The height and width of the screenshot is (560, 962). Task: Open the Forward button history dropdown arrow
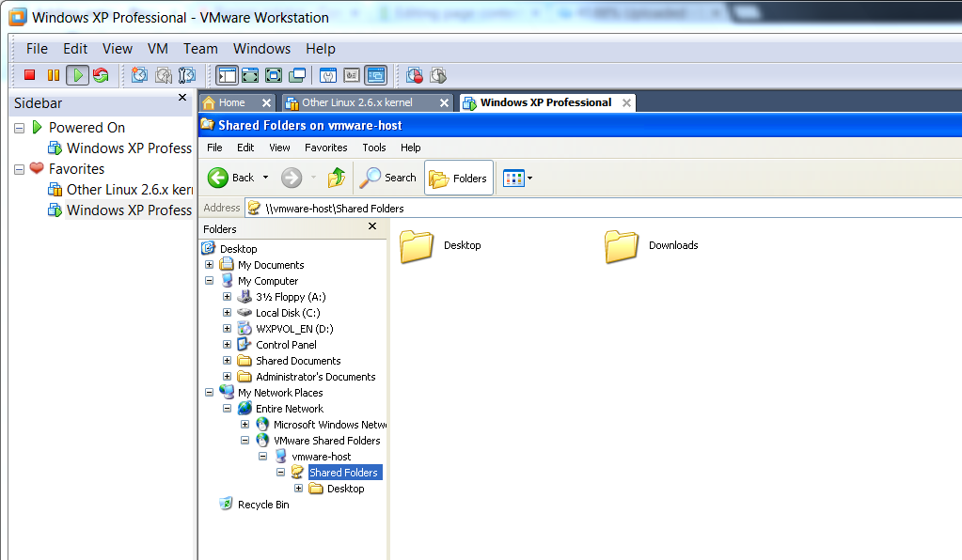click(313, 178)
